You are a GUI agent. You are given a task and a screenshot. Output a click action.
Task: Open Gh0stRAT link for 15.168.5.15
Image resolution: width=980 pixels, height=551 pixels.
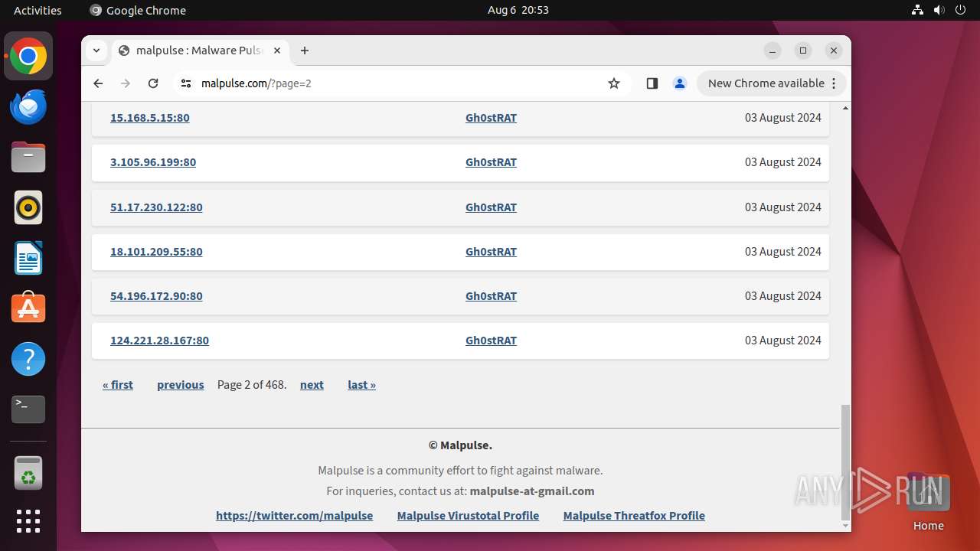coord(491,118)
